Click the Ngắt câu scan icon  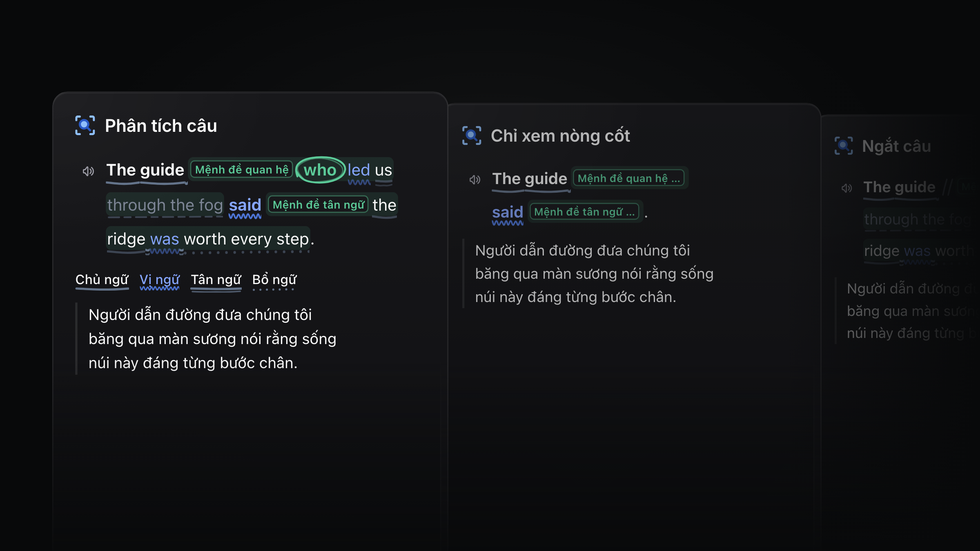[x=844, y=146]
